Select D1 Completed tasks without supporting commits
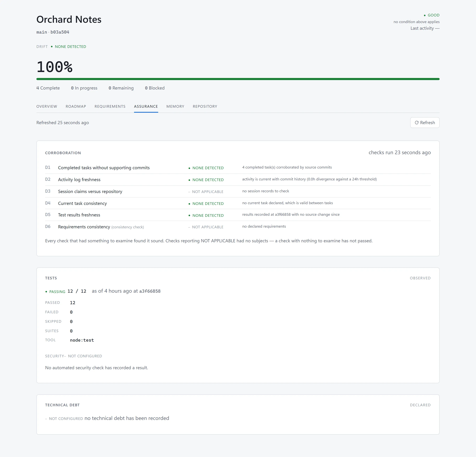The image size is (476, 457). point(238,168)
